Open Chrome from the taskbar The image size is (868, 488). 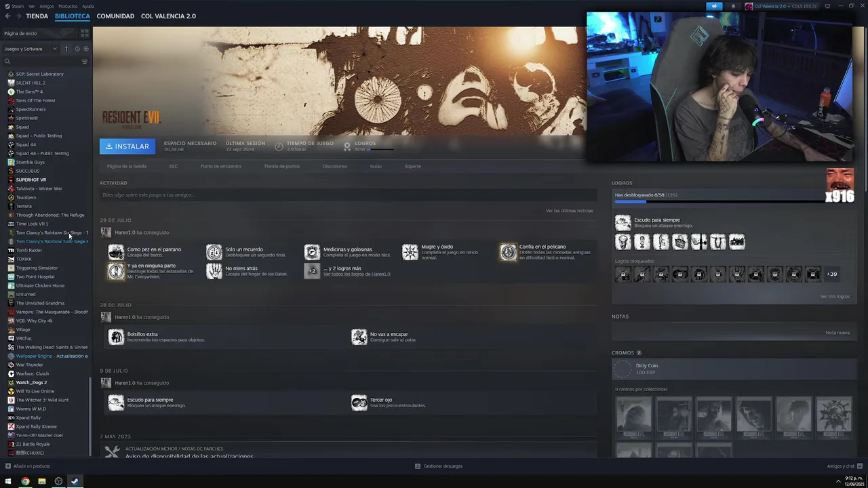coord(25,482)
